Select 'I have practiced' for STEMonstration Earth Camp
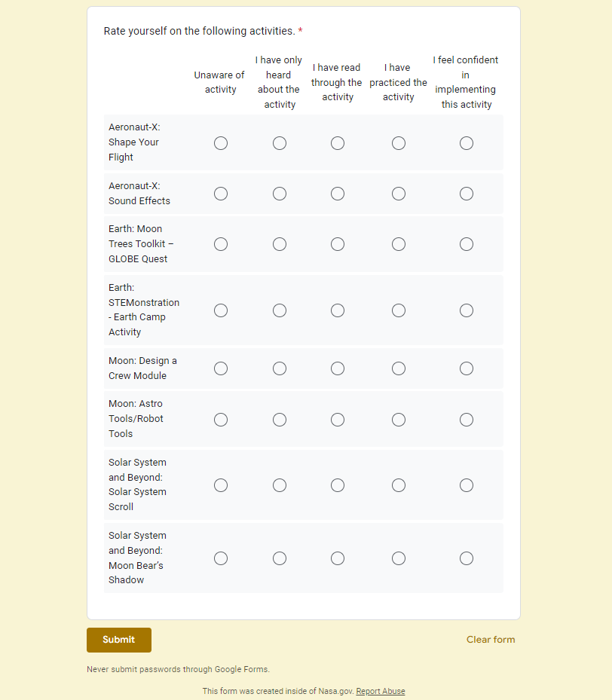This screenshot has width=612, height=700. pos(399,310)
